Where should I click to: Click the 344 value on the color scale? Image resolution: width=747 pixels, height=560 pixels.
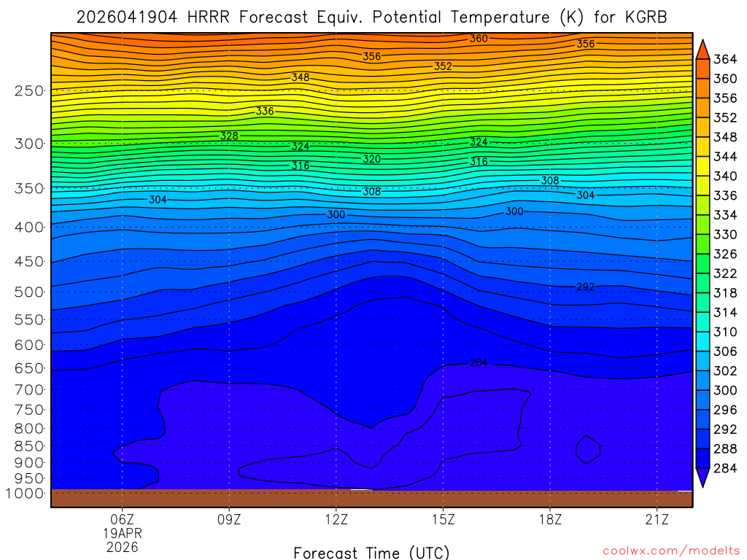coord(725,157)
